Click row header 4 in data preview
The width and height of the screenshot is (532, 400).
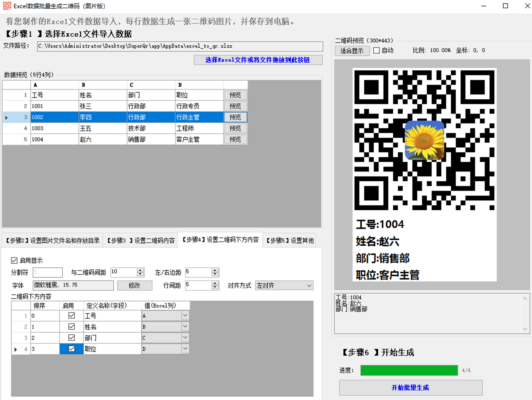point(16,128)
